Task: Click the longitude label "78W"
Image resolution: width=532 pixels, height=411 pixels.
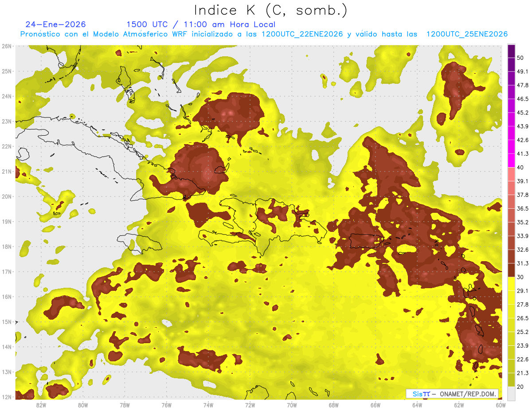Action: tap(125, 405)
